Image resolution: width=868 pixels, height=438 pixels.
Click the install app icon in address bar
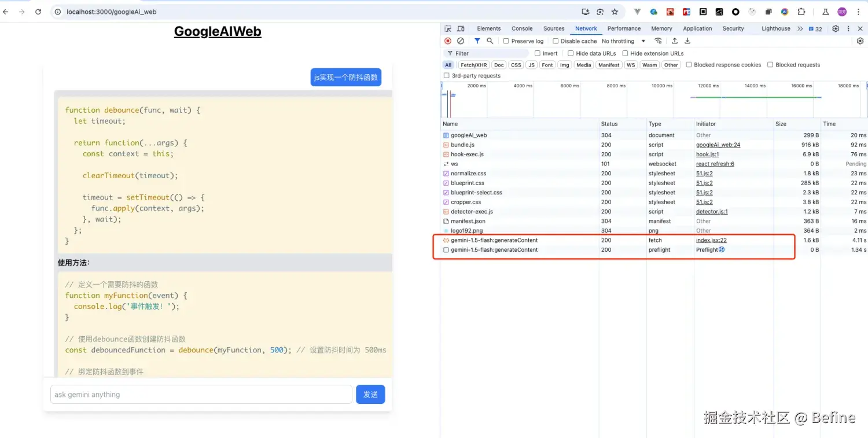pyautogui.click(x=586, y=12)
